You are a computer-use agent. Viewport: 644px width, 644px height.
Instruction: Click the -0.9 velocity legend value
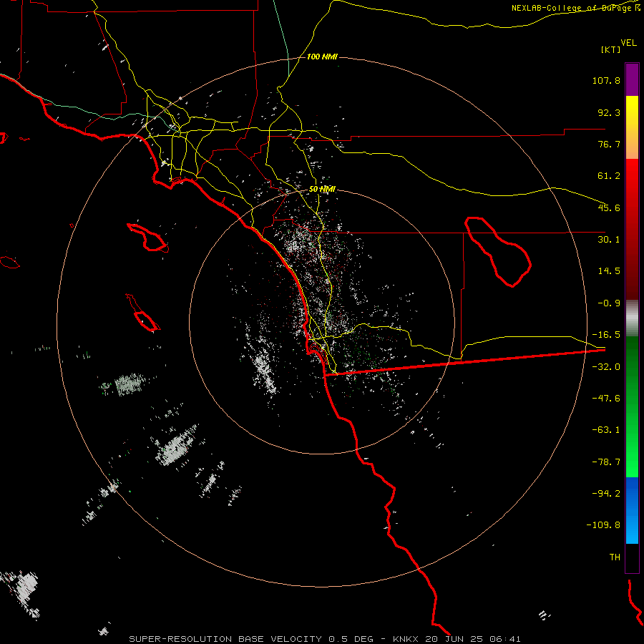[x=609, y=303]
